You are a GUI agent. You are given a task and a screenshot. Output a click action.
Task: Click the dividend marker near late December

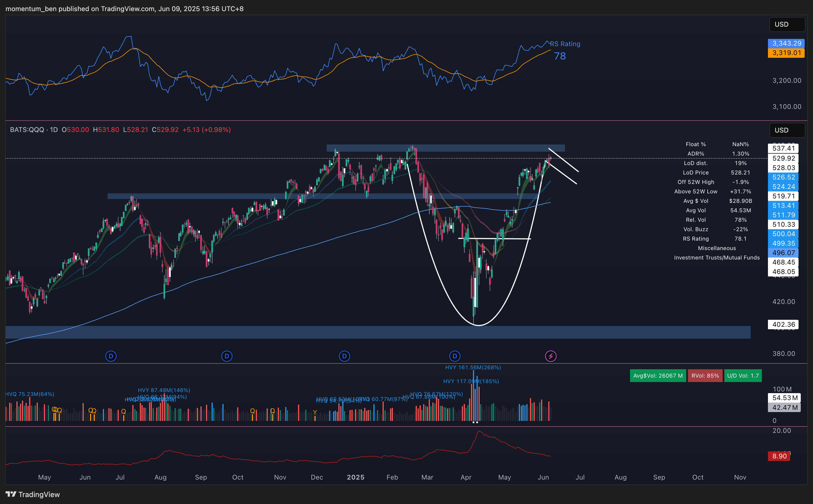[x=344, y=356]
